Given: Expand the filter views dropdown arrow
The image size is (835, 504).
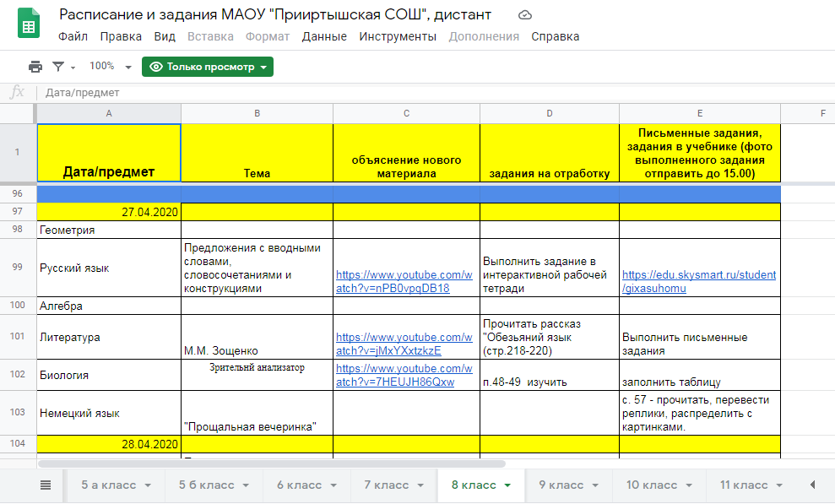Looking at the screenshot, I should (x=73, y=68).
